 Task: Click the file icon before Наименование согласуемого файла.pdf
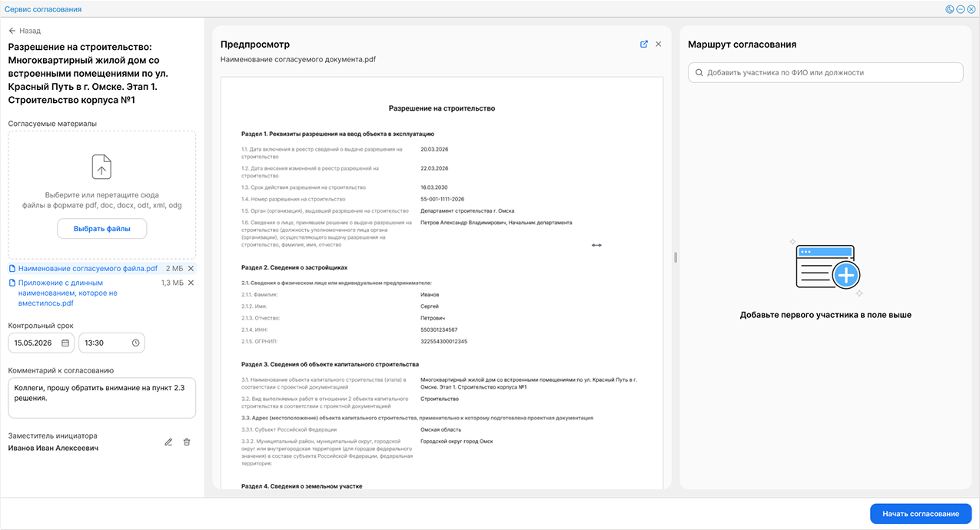(12, 269)
